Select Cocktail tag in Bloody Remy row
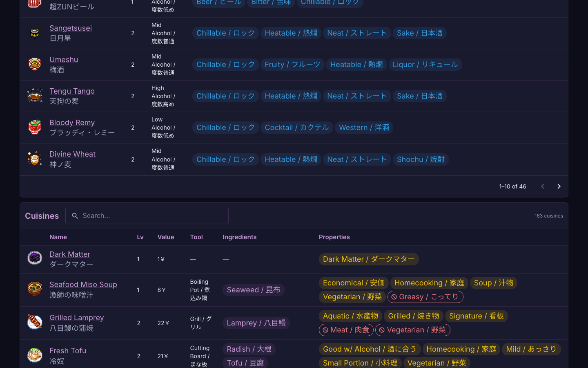The image size is (588, 368). click(x=297, y=128)
